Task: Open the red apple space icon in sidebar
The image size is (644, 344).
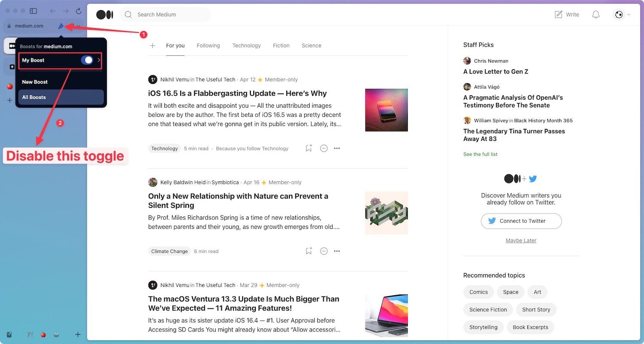Action: [10, 86]
